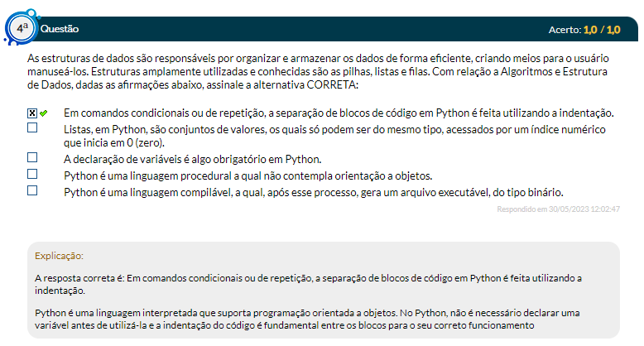Viewport: 644px width, 346px height.
Task: Click the answer text on declaração de variáveis
Action: click(x=192, y=159)
